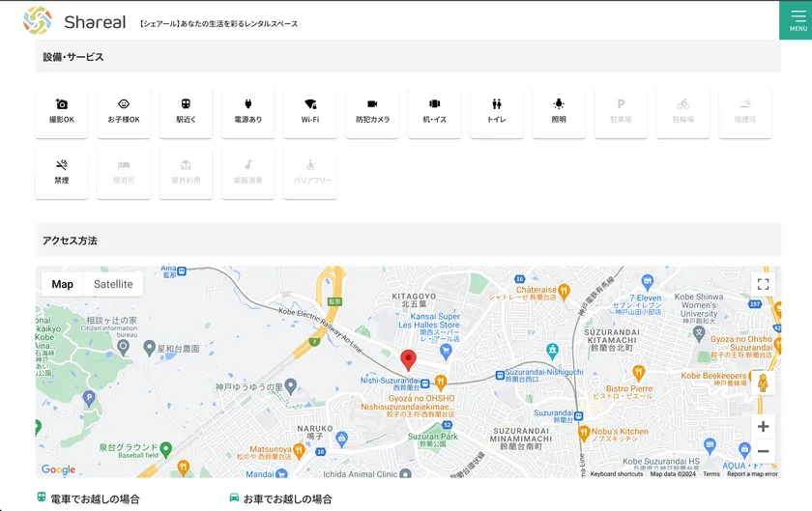
Task: Select the 禁煙 no-smoking icon
Action: point(62,173)
